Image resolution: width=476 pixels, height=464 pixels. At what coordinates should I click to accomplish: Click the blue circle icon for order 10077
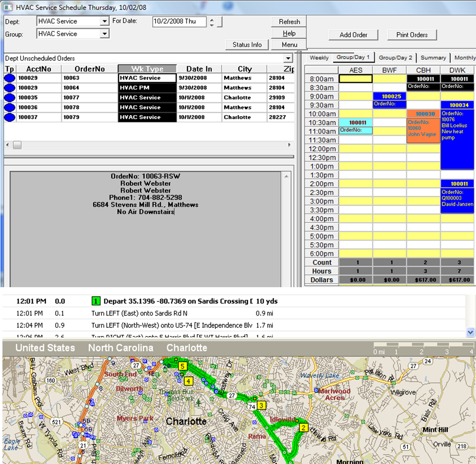pos(10,98)
